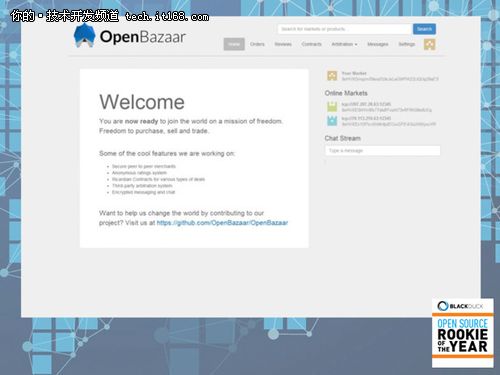
Task: Open the Orders tab
Action: [x=257, y=44]
